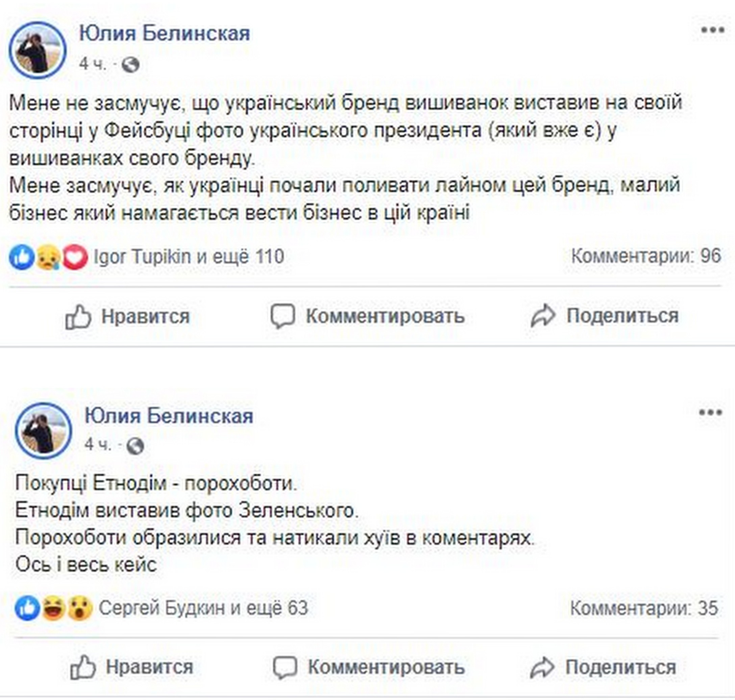Share the first post via Поделиться

tap(605, 316)
